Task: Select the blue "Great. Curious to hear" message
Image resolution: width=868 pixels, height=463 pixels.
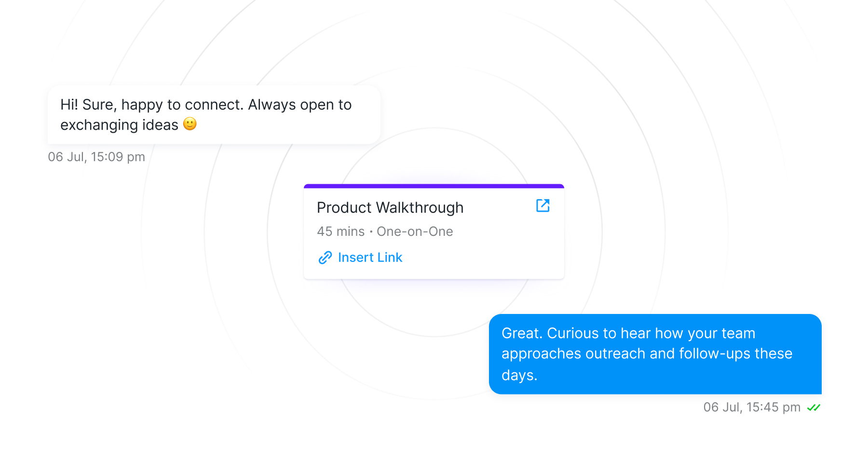Action: pos(655,354)
